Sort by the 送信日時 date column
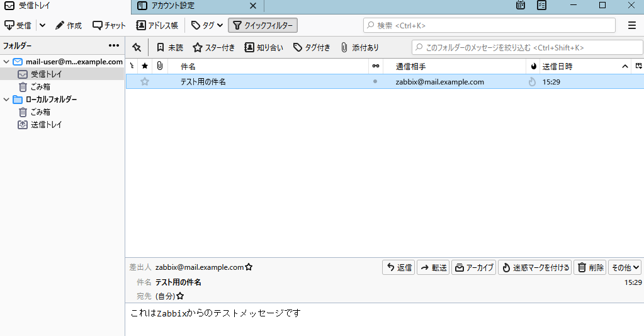Image resolution: width=644 pixels, height=336 pixels. tap(585, 66)
